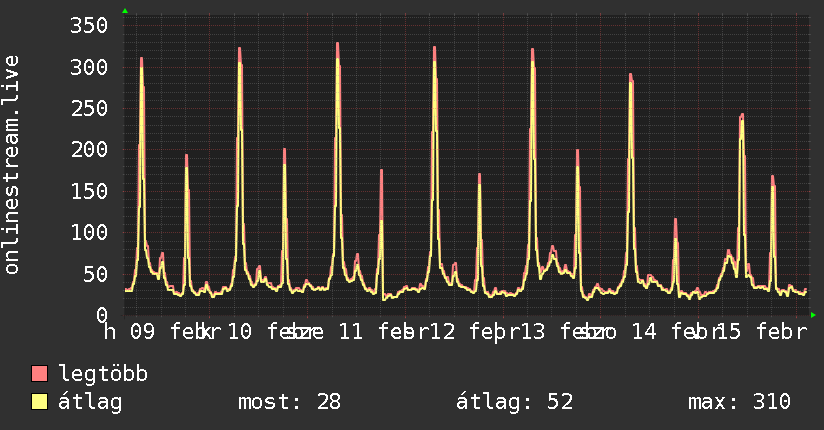This screenshot has width=824, height=430.
Task: Click the pink legtöbb legend swatch
Action: coord(39,373)
